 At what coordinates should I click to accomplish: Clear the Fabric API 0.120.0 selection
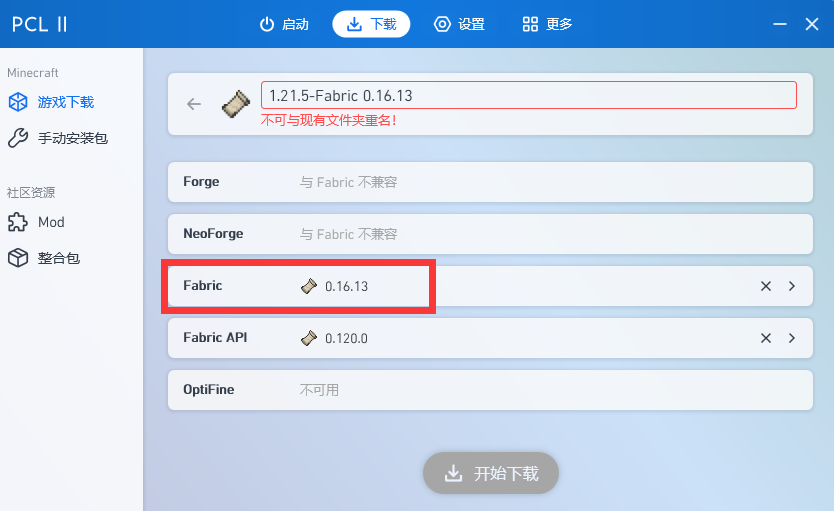click(x=766, y=338)
